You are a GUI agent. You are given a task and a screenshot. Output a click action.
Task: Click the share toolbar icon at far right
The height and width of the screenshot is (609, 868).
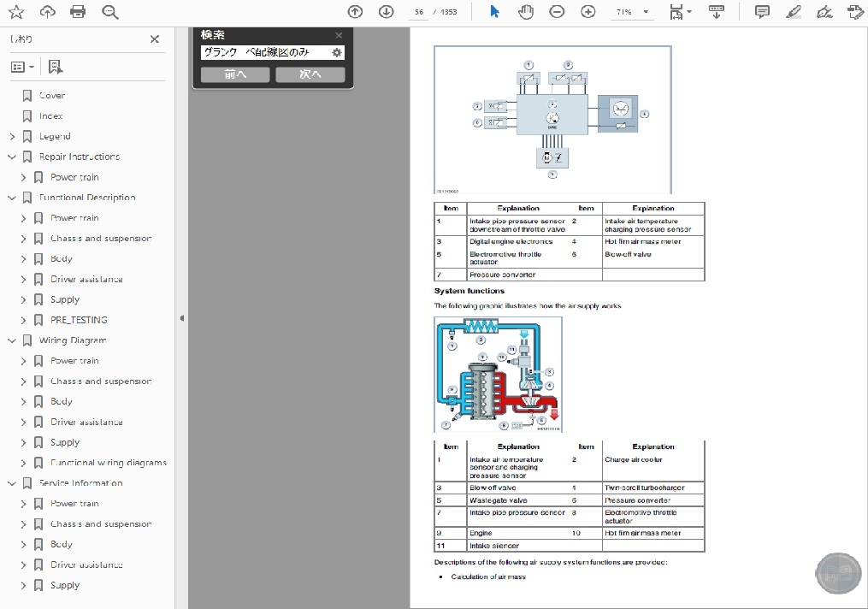856,12
